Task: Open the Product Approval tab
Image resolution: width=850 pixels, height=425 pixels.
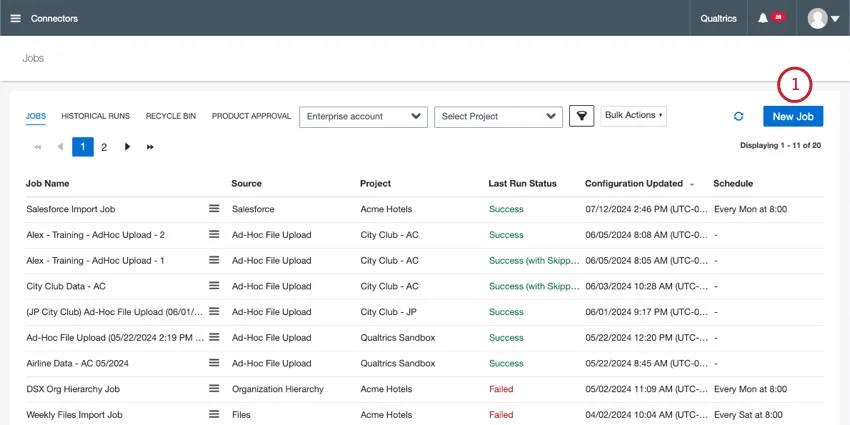Action: pyautogui.click(x=251, y=116)
